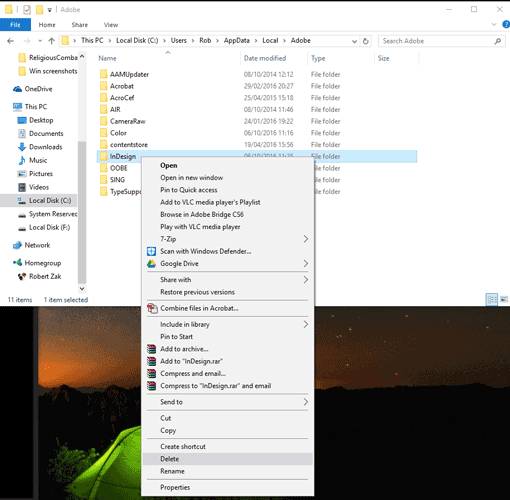Expand the Google Drive submenu arrow

click(305, 264)
